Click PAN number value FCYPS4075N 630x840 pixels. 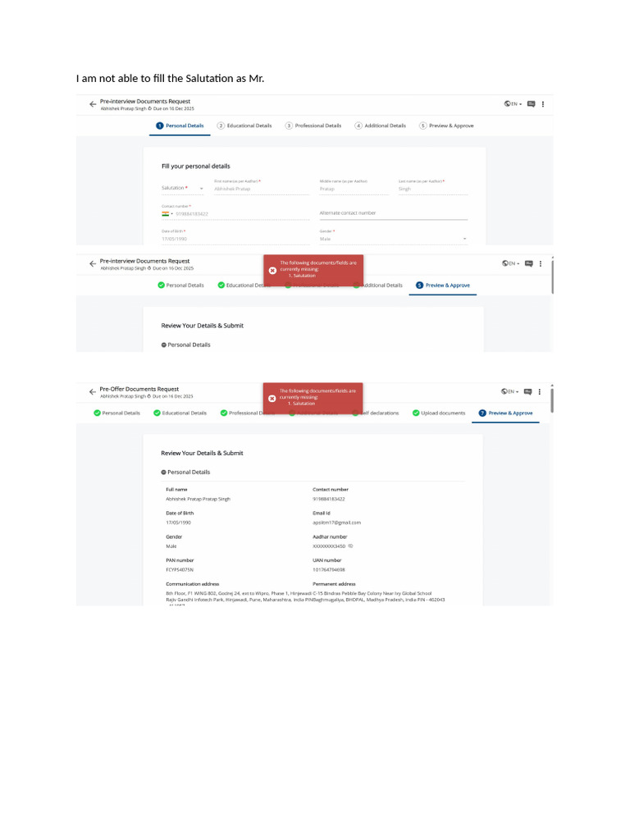click(x=180, y=570)
